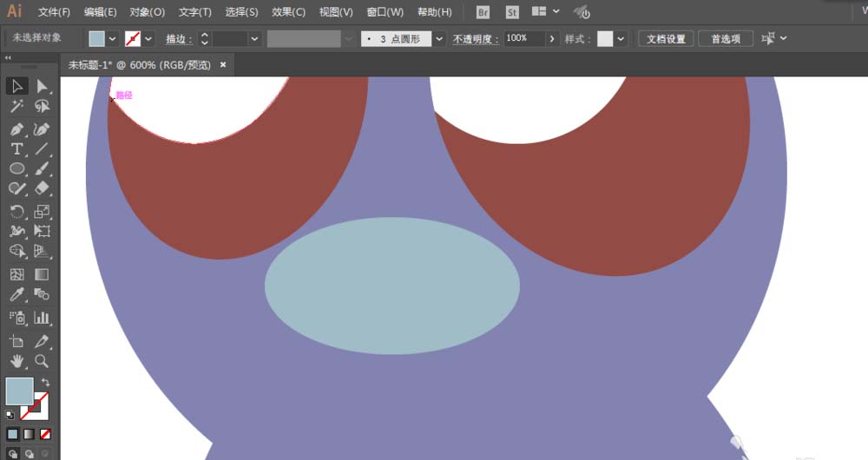This screenshot has height=460, width=868.
Task: Click the 首选项 button
Action: pyautogui.click(x=726, y=39)
